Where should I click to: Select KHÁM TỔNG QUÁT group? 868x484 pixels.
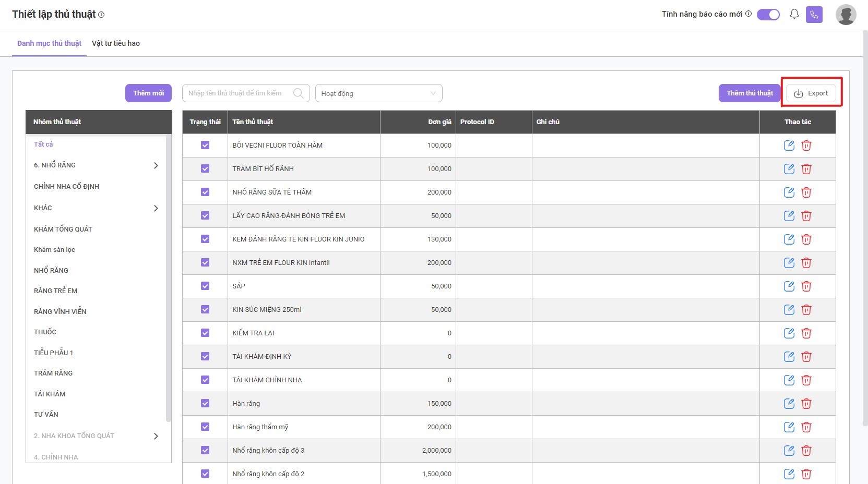tap(63, 229)
